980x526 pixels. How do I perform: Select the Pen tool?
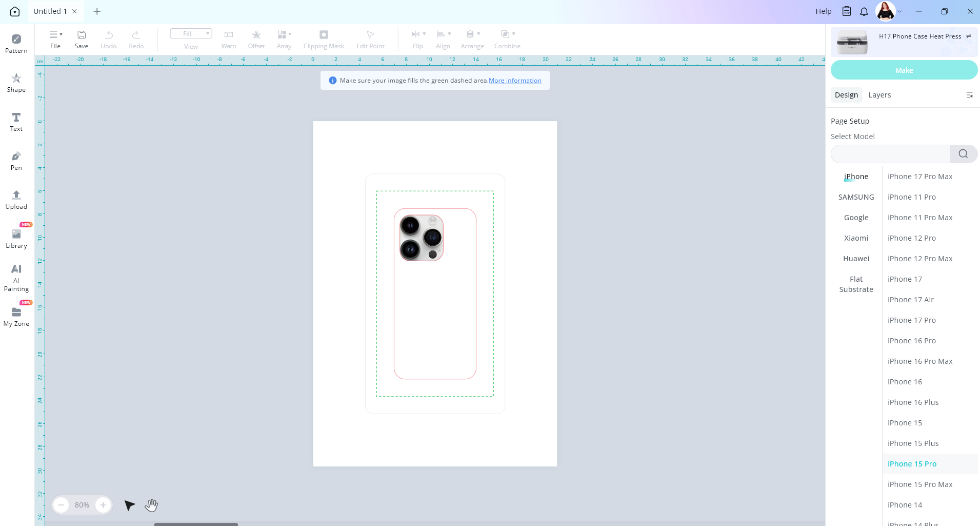(x=16, y=161)
